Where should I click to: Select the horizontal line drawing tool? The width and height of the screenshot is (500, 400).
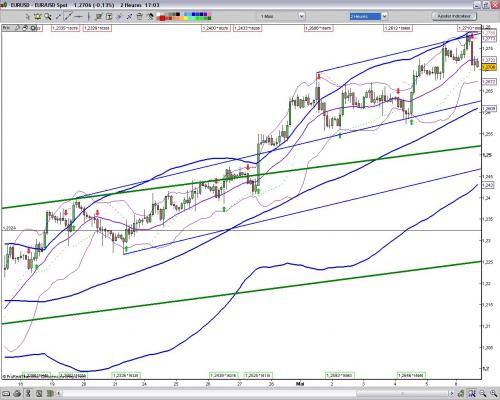79,17
